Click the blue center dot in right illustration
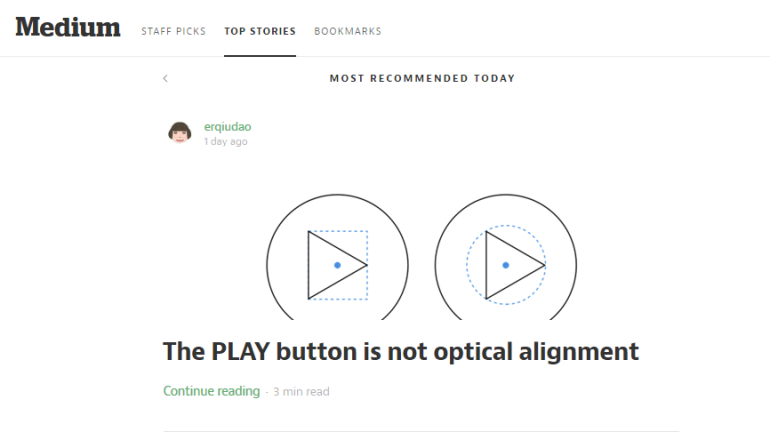 pyautogui.click(x=506, y=265)
